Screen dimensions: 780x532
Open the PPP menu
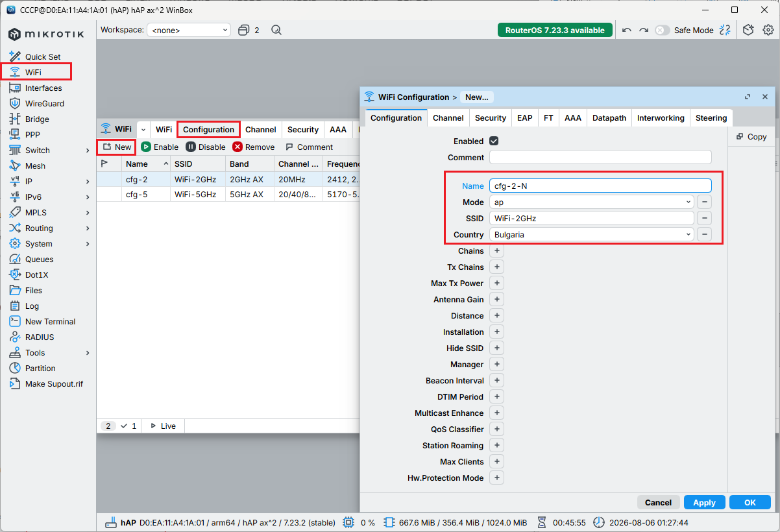(32, 134)
